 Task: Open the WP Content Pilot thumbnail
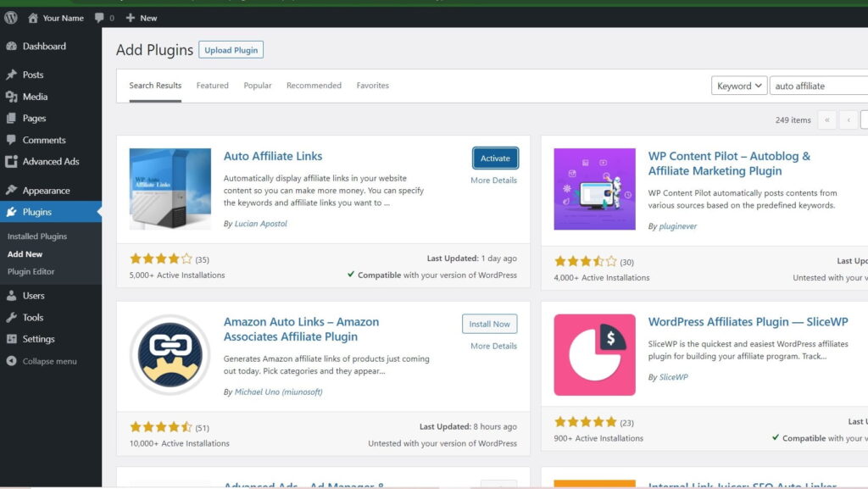(x=594, y=189)
